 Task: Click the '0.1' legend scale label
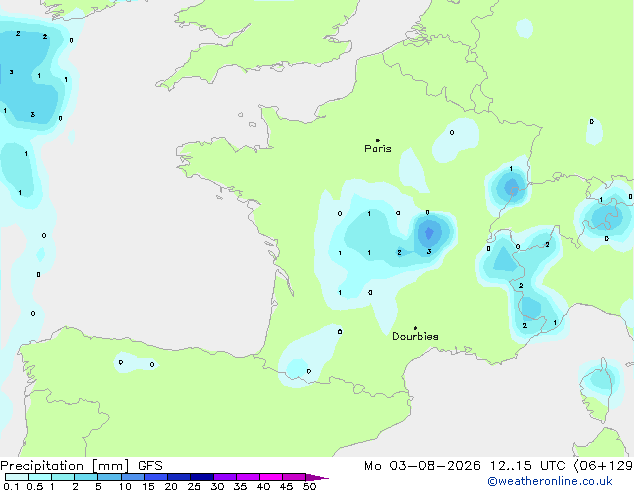point(11,486)
